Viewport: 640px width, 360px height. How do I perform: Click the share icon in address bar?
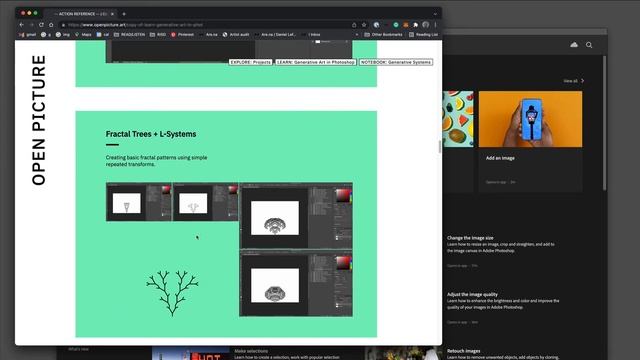pyautogui.click(x=354, y=25)
